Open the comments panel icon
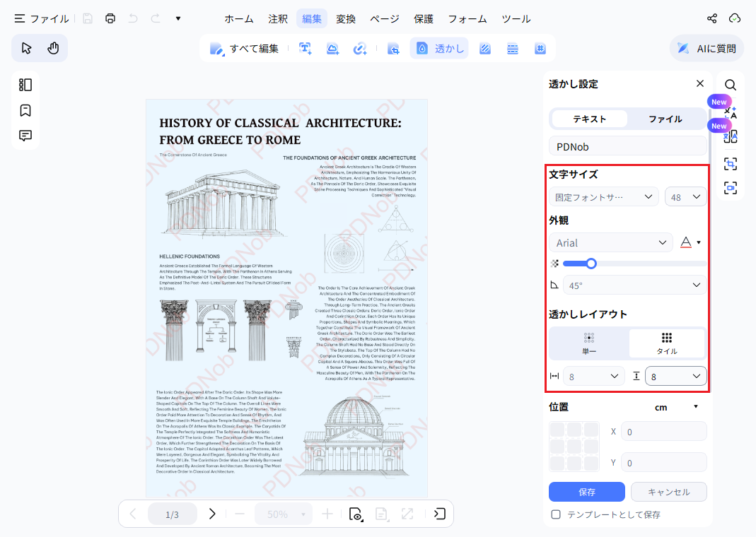 tap(25, 136)
